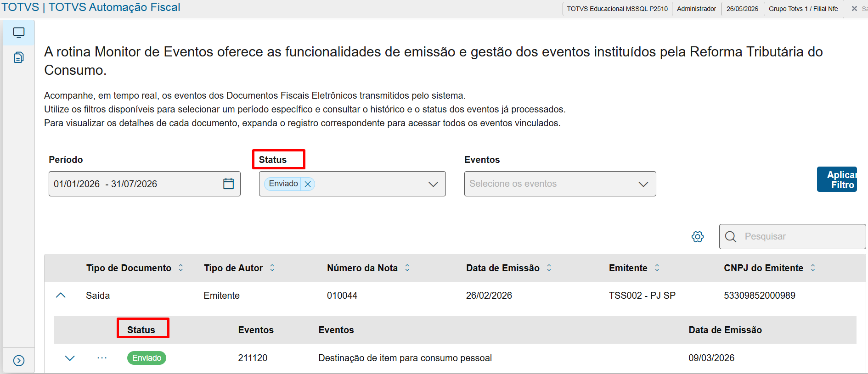Click the Administrador user label
Screen dimensions: 868x374
696,9
